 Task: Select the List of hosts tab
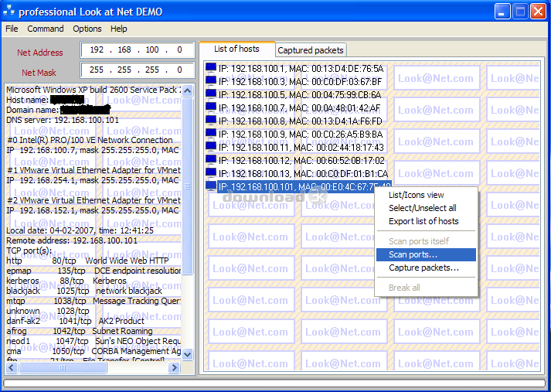236,49
